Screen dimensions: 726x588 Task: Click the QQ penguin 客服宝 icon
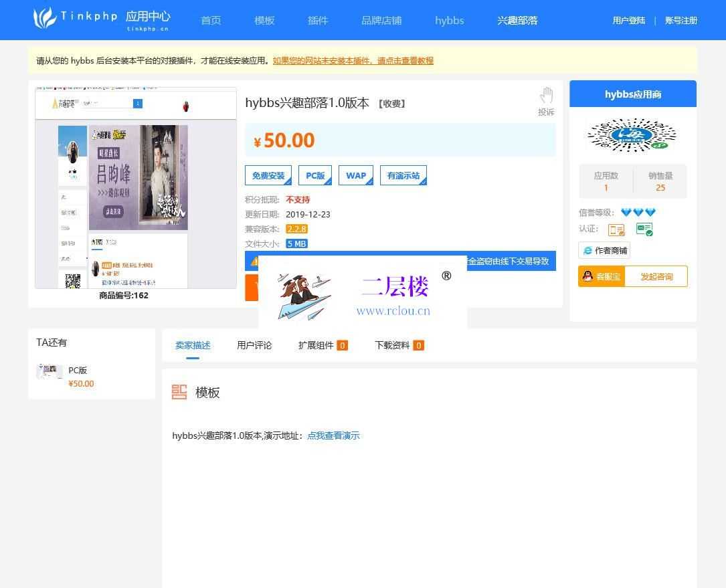tap(587, 276)
